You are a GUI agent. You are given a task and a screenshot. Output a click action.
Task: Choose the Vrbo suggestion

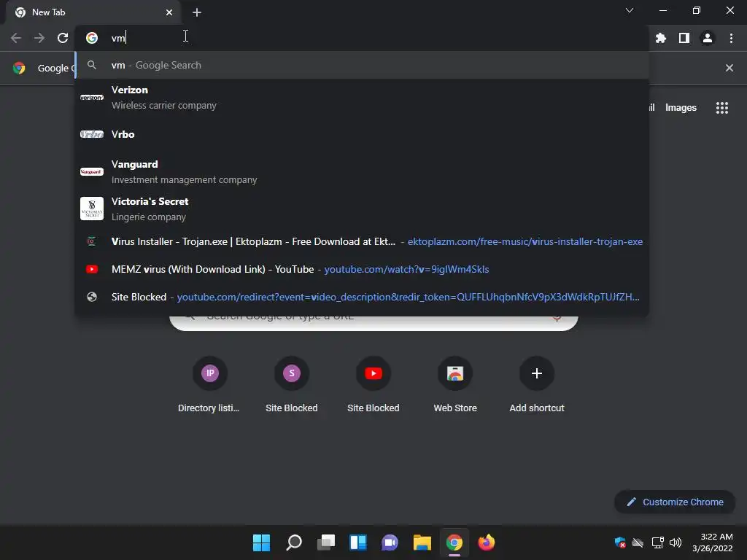click(362, 134)
